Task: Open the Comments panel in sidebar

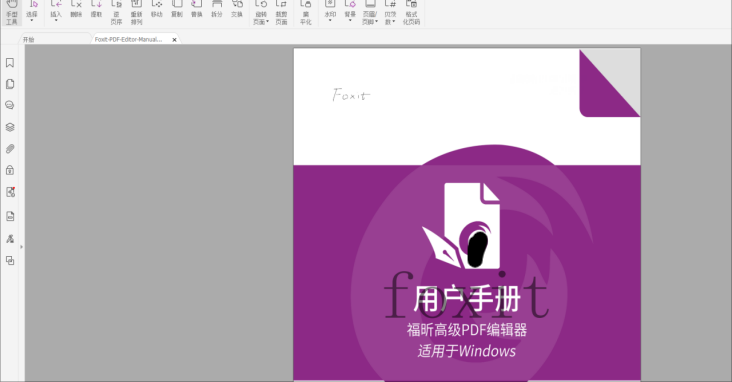Action: pyautogui.click(x=10, y=106)
